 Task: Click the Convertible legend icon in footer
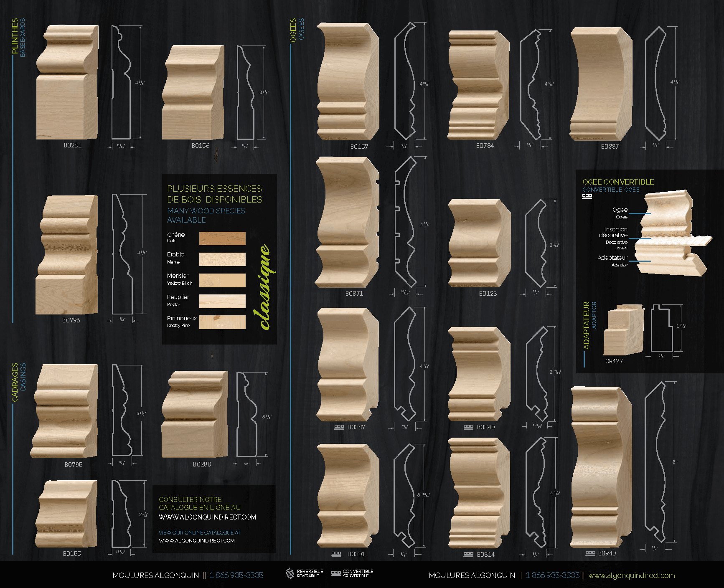(336, 573)
